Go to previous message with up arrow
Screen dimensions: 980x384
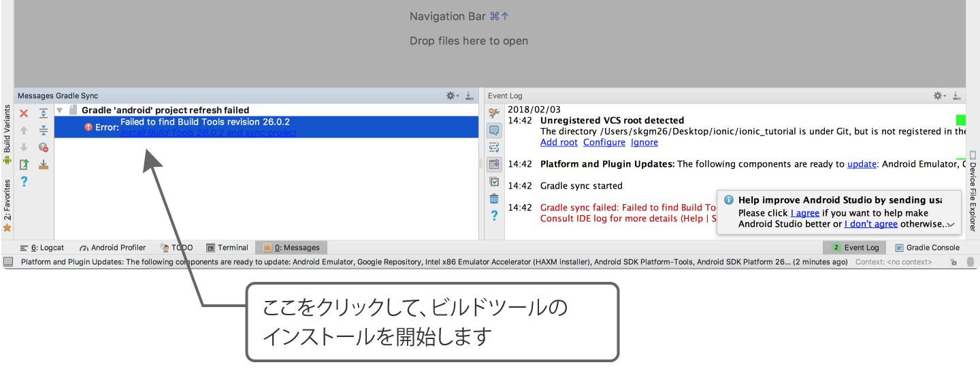click(24, 131)
